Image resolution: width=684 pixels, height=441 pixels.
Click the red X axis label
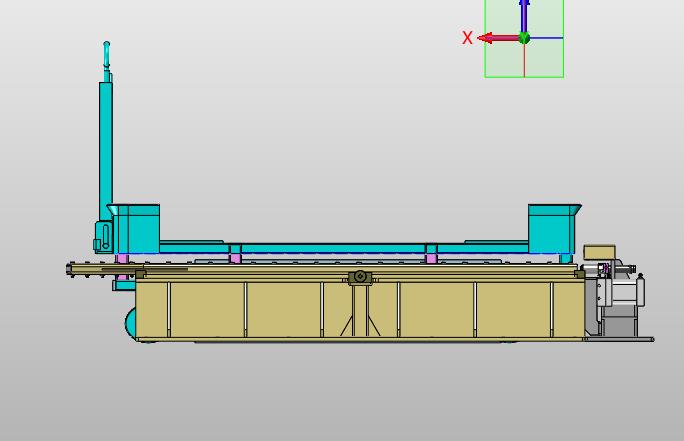[467, 38]
